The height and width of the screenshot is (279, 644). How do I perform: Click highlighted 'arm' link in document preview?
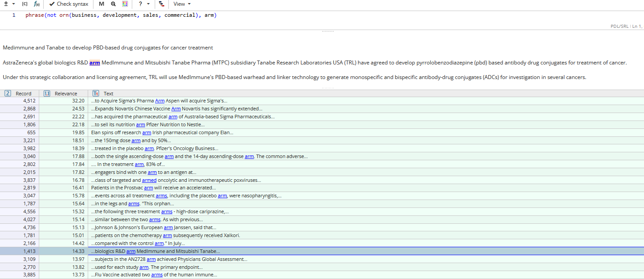[x=95, y=63]
